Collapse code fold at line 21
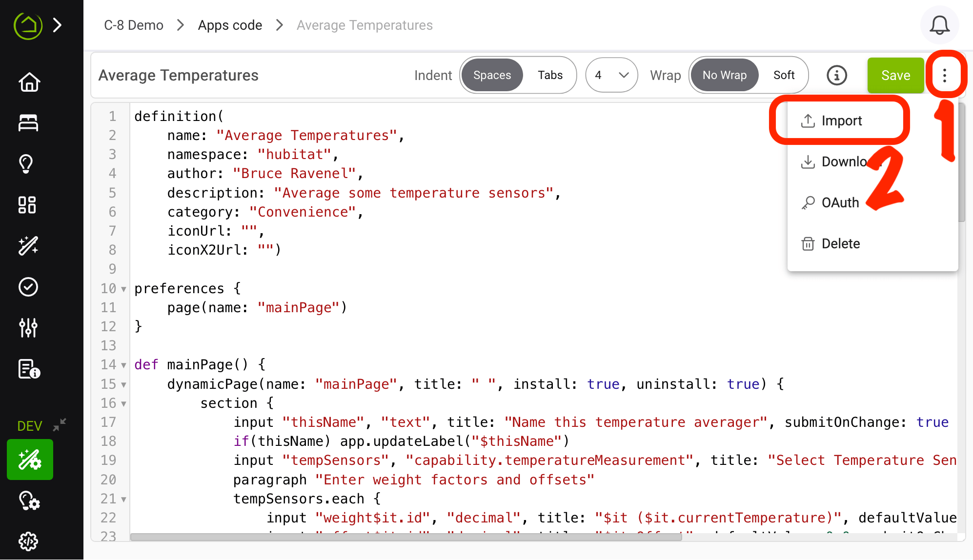The image size is (973, 560). pos(124,500)
